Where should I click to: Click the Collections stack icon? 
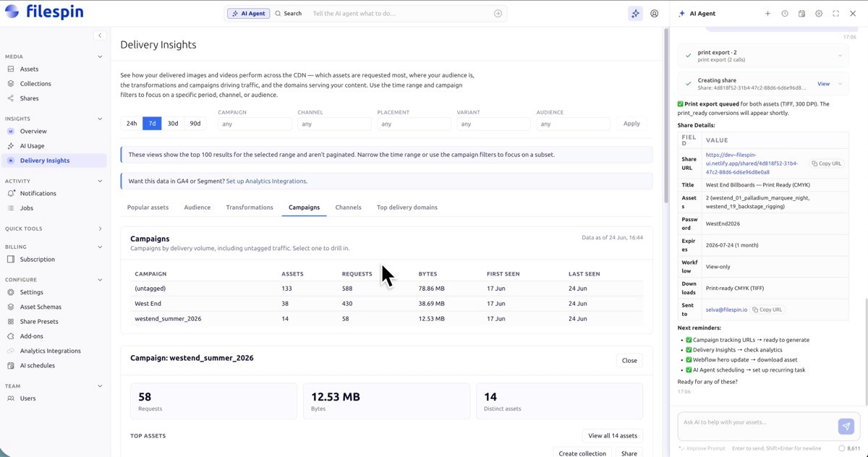[11, 84]
